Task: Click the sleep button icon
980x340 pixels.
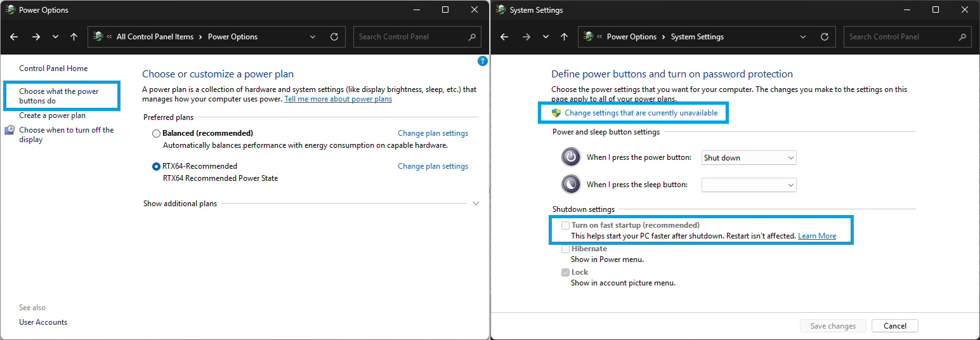Action: click(x=572, y=184)
